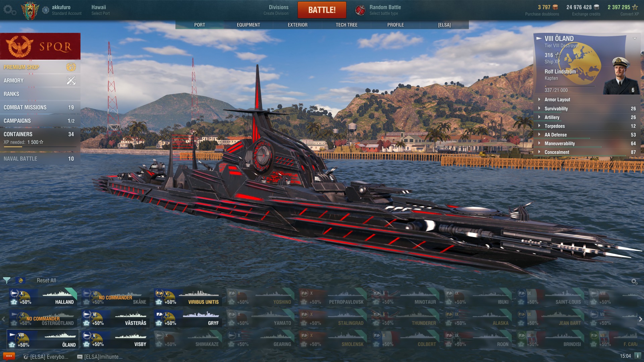
Task: Click Reset All filters link
Action: [46, 280]
